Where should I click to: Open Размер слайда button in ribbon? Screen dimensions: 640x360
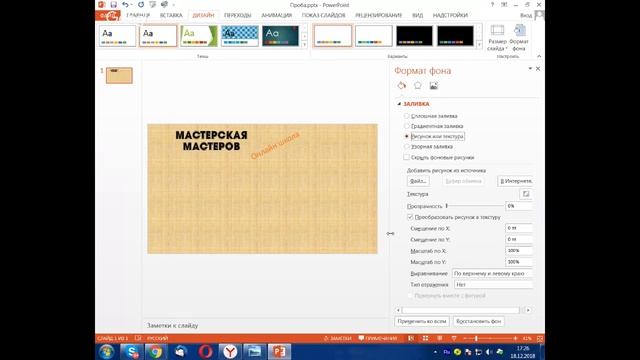pyautogui.click(x=497, y=38)
